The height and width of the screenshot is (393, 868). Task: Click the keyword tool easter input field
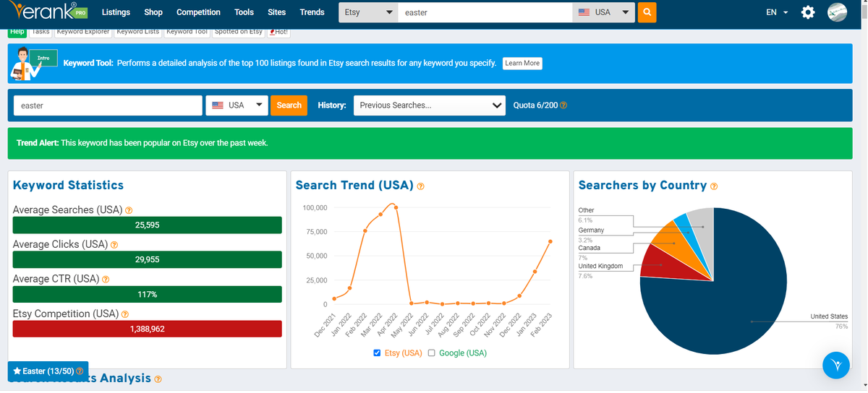point(108,105)
